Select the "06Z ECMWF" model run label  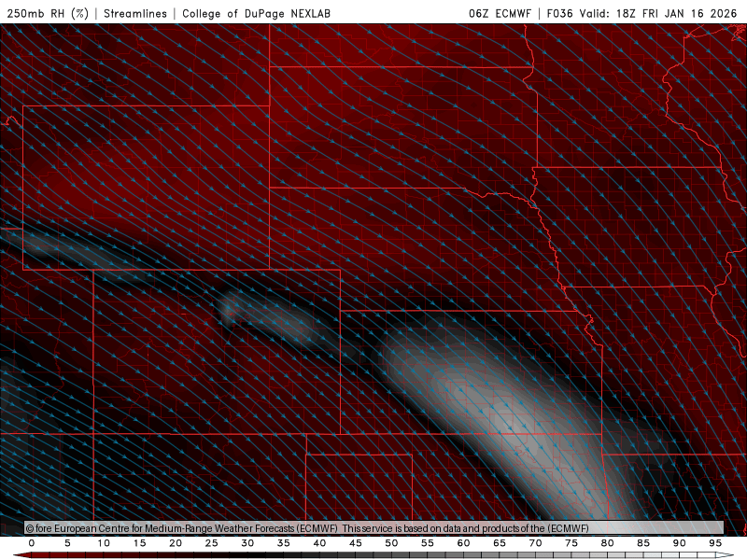pyautogui.click(x=500, y=13)
